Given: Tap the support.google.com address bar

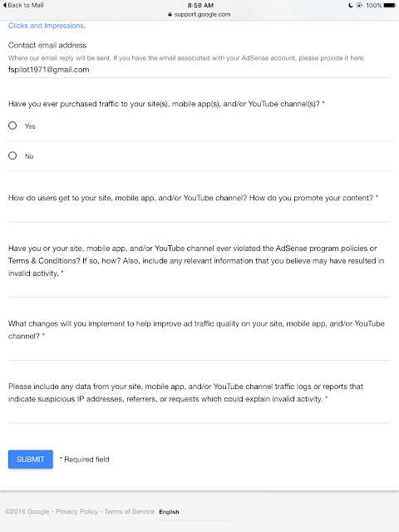Looking at the screenshot, I should (199, 15).
